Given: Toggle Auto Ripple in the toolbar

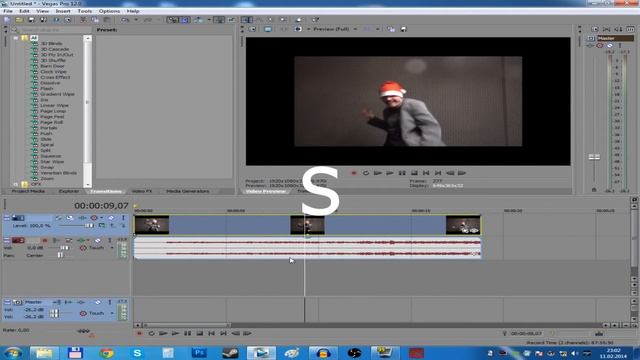Looking at the screenshot, I should tap(198, 20).
